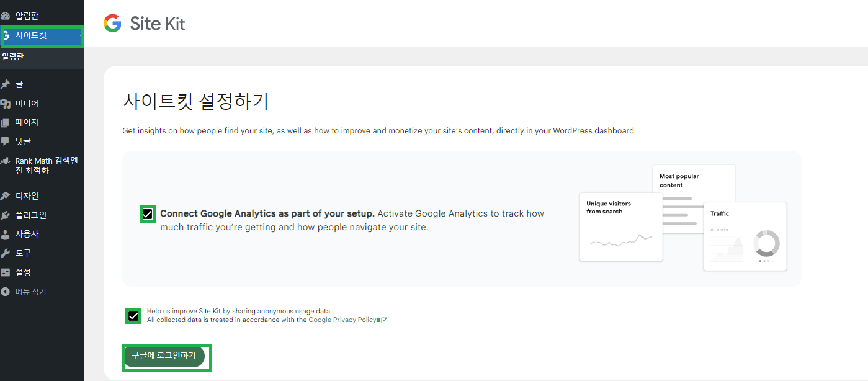The width and height of the screenshot is (868, 381).
Task: Click the plug icon beside 플러그인
Action: 5,215
